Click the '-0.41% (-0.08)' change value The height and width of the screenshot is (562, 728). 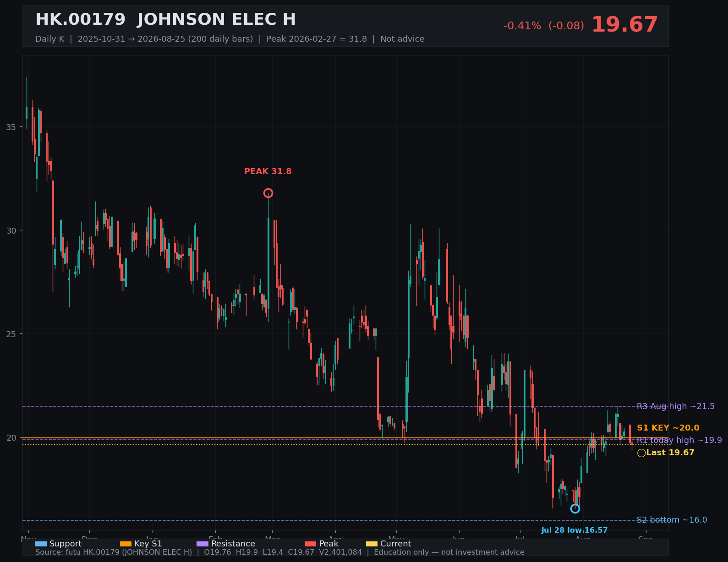(x=544, y=26)
